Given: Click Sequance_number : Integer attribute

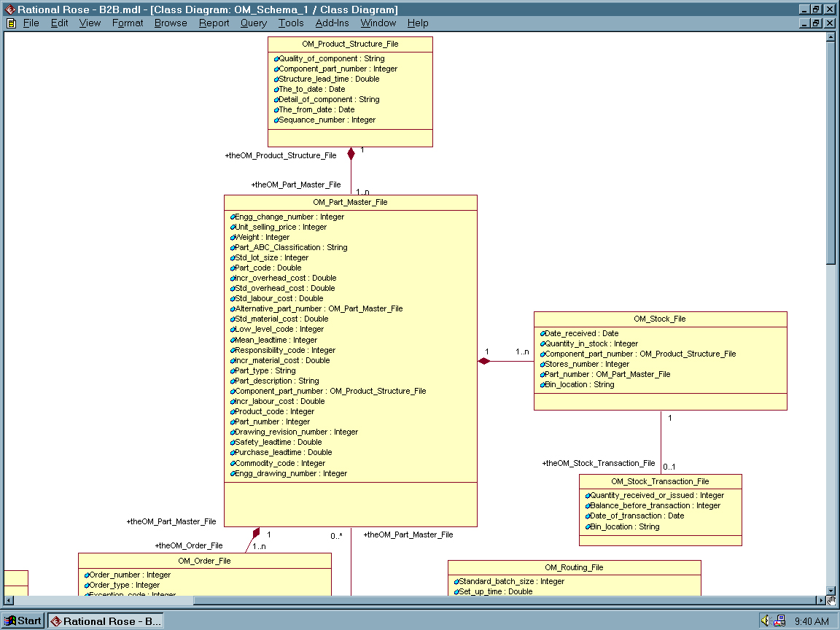Looking at the screenshot, I should (x=324, y=120).
